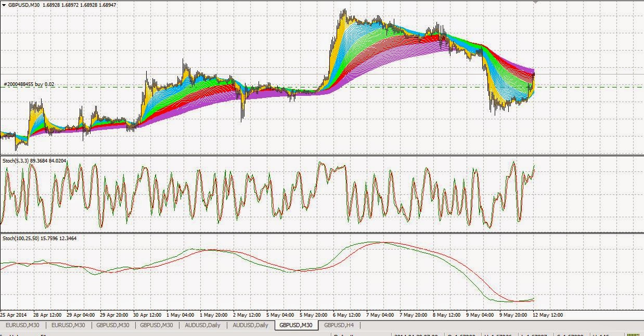Select the '#2000488455 buy 0.02' order label

point(29,84)
